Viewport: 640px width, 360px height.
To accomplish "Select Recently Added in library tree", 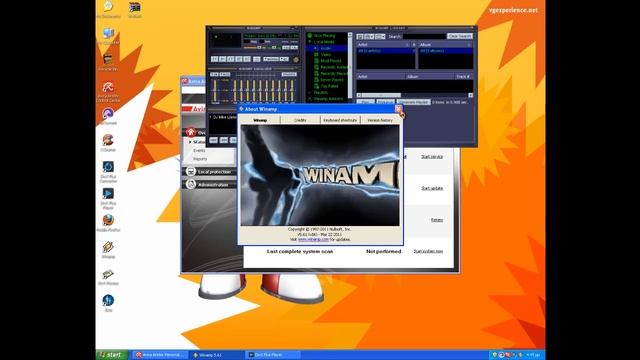I will coord(334,67).
